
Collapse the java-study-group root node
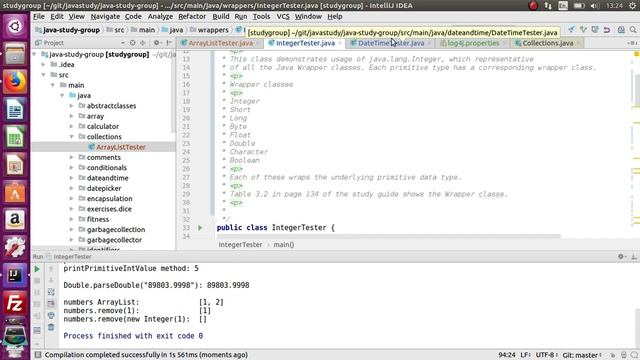(35, 54)
